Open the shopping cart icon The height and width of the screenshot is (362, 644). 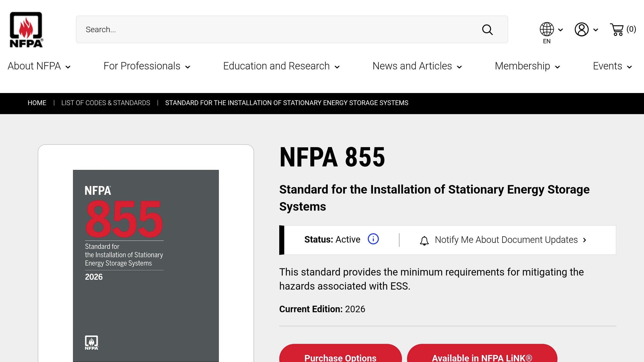pos(617,30)
